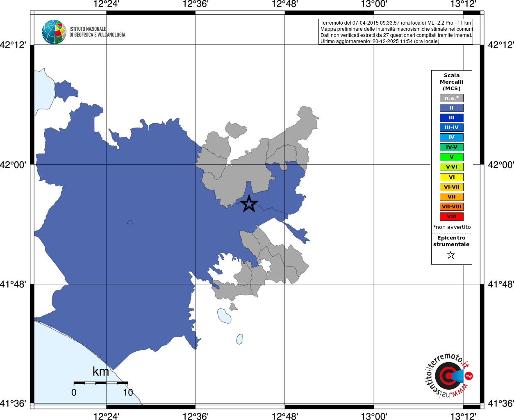Click the right 42°12' latitude label

point(500,45)
